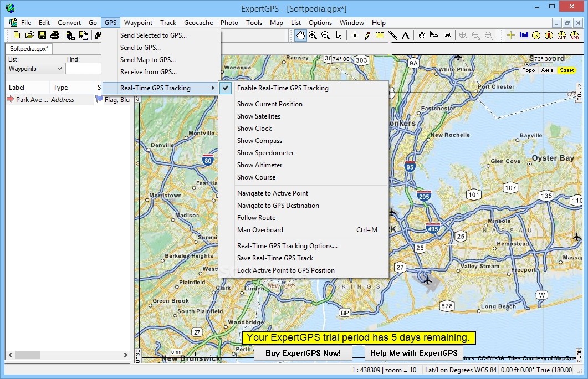Open the Geocache menu
Screen dimensions: 588x379
coord(198,23)
